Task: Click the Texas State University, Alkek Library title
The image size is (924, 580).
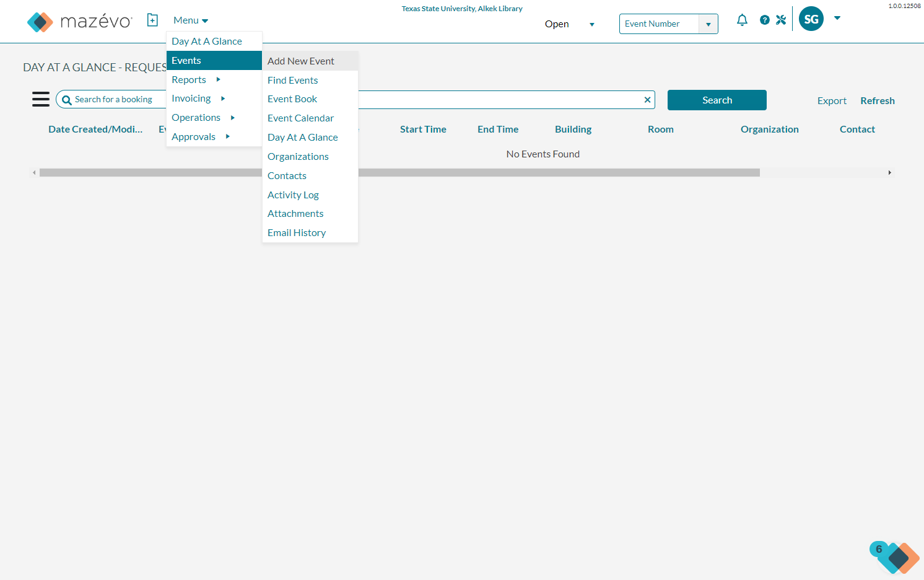Action: tap(462, 9)
